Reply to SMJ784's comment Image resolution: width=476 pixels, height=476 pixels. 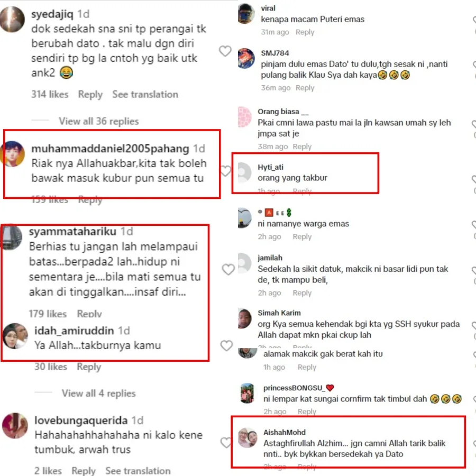point(305,88)
